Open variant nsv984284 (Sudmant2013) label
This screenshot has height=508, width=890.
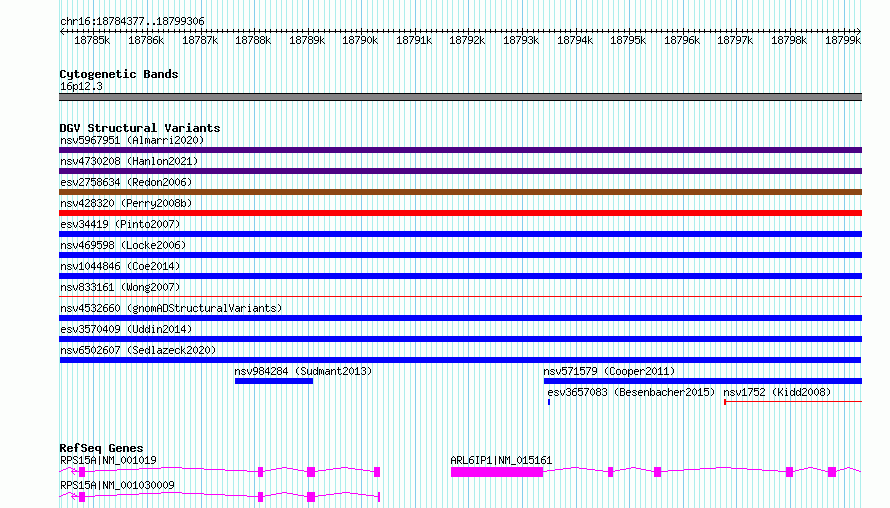click(303, 371)
